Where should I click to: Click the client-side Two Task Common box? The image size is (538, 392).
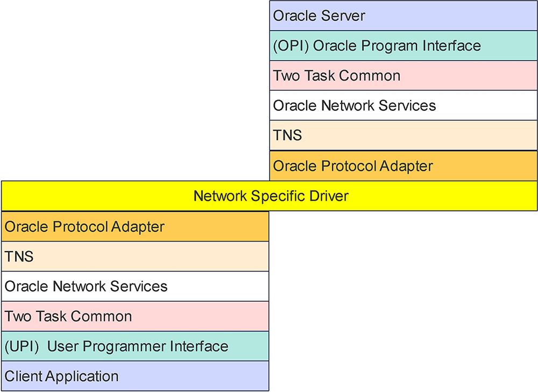coord(135,316)
